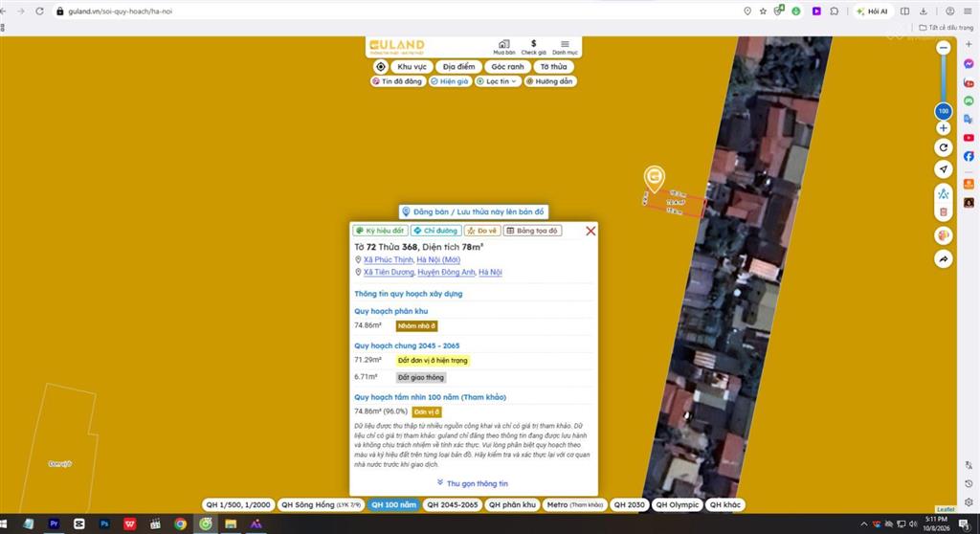The image size is (980, 534).
Task: Bookmark page with star icon
Action: point(763,11)
